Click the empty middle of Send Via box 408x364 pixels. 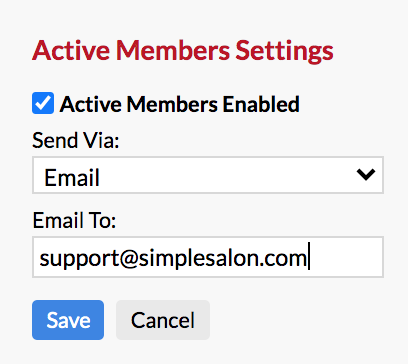tap(227, 175)
